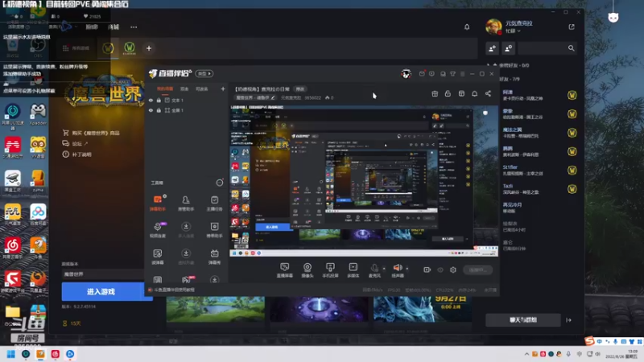Viewport: 644px width, 362px height.
Task: Click 进入游戏 in Battle.net
Action: tap(101, 291)
